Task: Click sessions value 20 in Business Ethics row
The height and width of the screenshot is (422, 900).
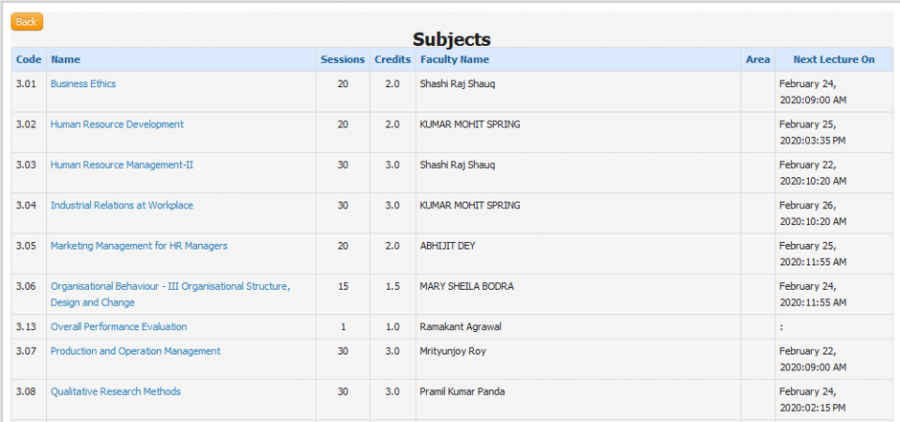Action: 343,84
